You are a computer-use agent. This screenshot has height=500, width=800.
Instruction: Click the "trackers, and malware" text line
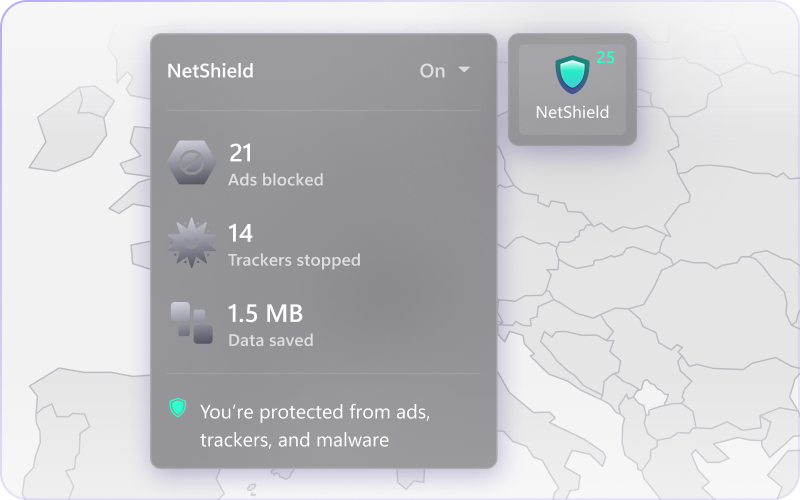click(294, 439)
